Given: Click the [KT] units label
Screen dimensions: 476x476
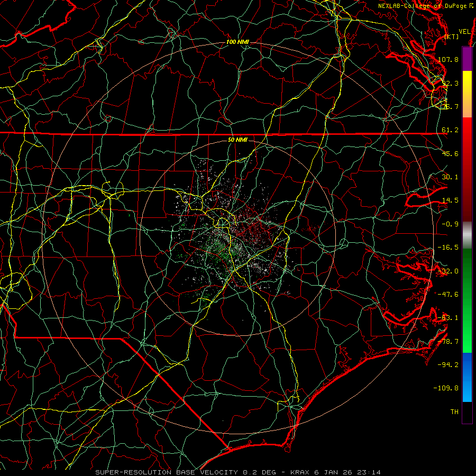Looking at the screenshot, I should (x=452, y=36).
